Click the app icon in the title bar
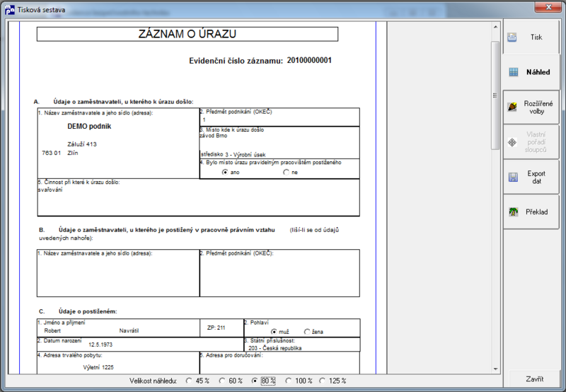 [x=9, y=10]
